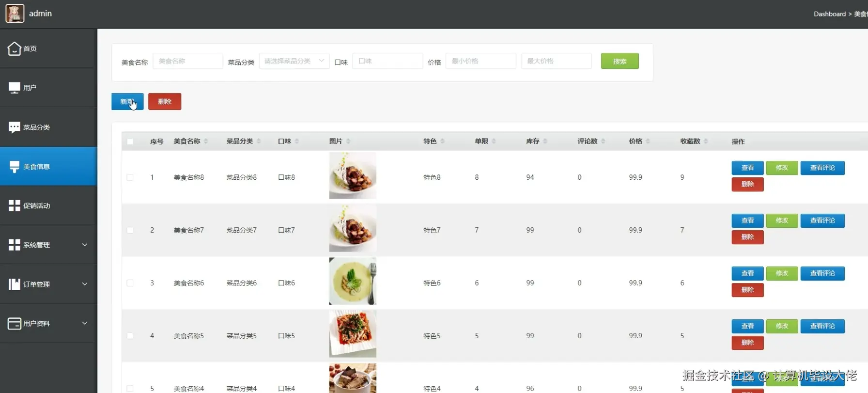Image resolution: width=868 pixels, height=393 pixels.
Task: Click 修改 for 美食名称5 row
Action: coord(782,326)
